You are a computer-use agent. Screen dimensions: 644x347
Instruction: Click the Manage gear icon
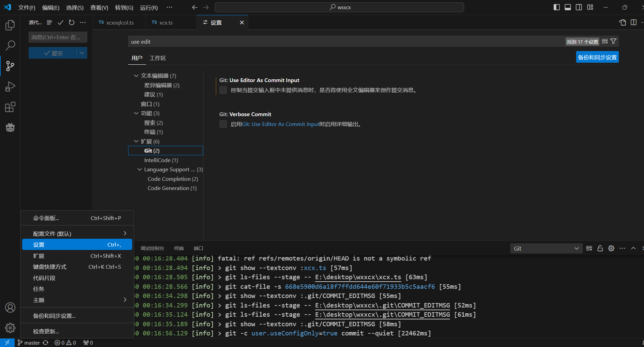click(10, 328)
